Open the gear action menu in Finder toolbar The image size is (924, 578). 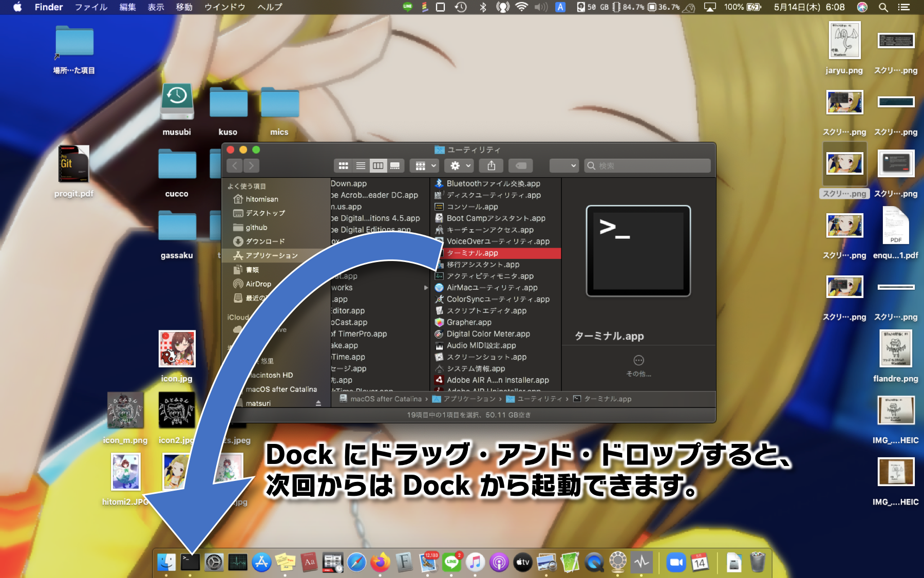[x=460, y=165]
